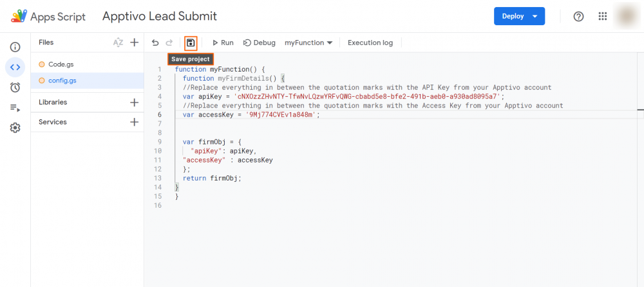Image resolution: width=644 pixels, height=287 pixels.
Task: Open the Triggers clock icon
Action: pos(15,87)
